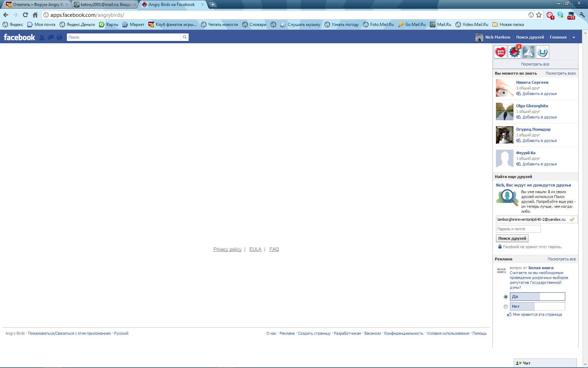Viewport: 588px width, 368px height.
Task: Open the Маркет bookmark
Action: click(x=133, y=25)
